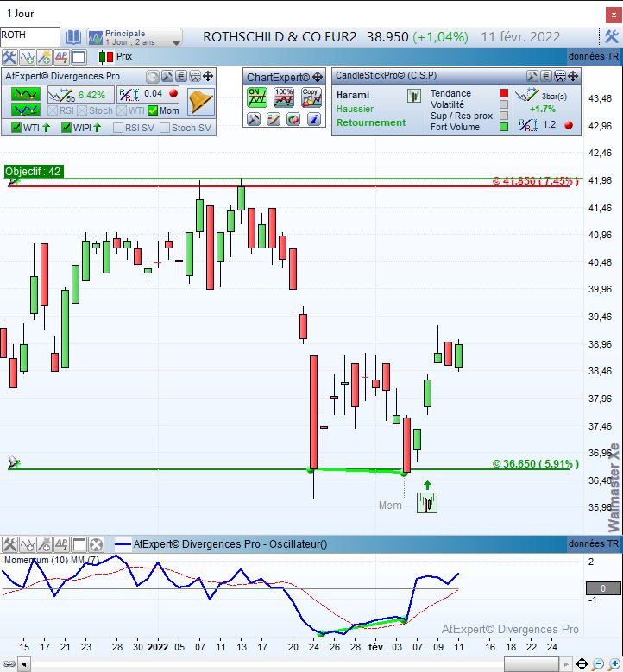The width and height of the screenshot is (623, 672).
Task: Open ChartExpert settings wrench icon
Action: click(x=254, y=119)
